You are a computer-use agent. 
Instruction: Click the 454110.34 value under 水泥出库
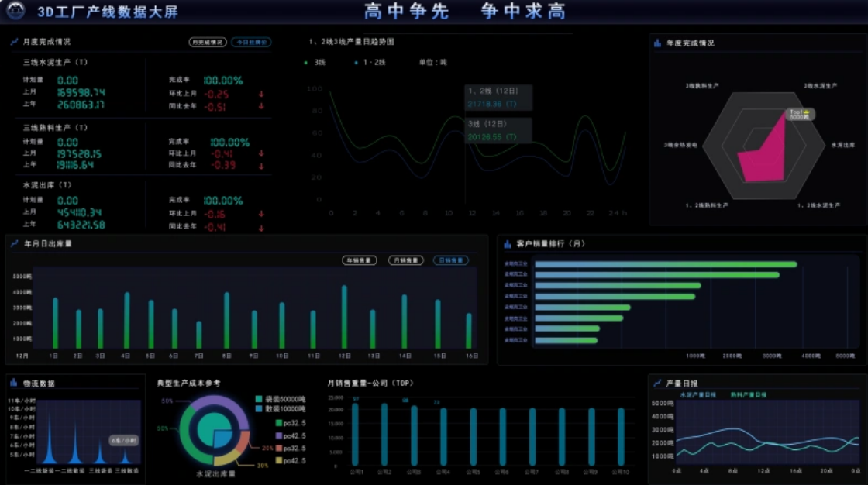(x=79, y=212)
